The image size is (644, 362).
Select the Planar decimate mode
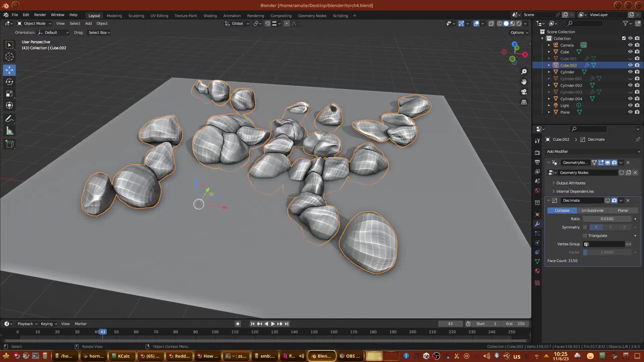[623, 210]
